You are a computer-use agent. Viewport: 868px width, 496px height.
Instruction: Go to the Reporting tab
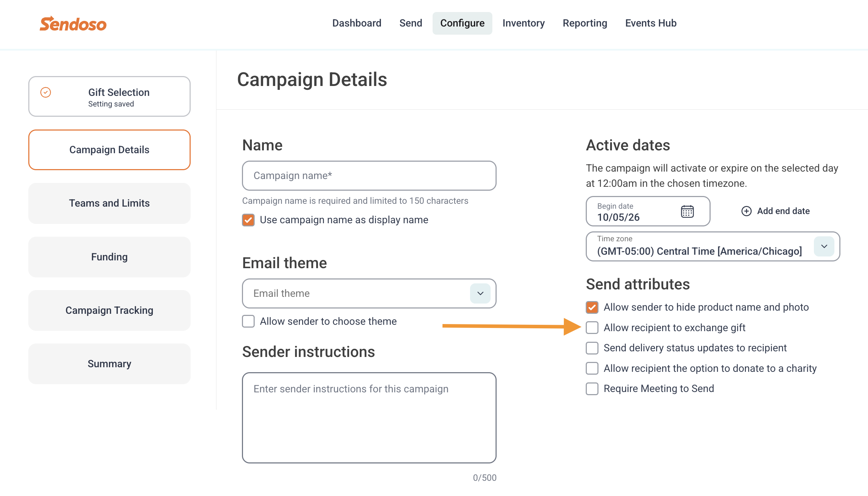585,23
